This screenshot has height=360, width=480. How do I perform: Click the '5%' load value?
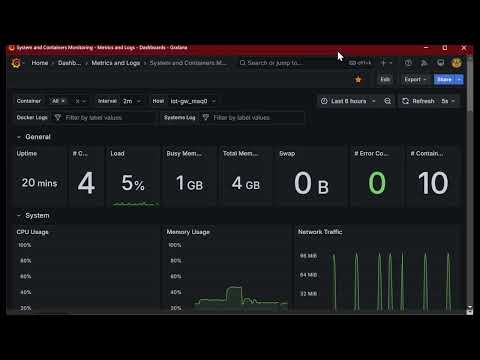click(133, 183)
